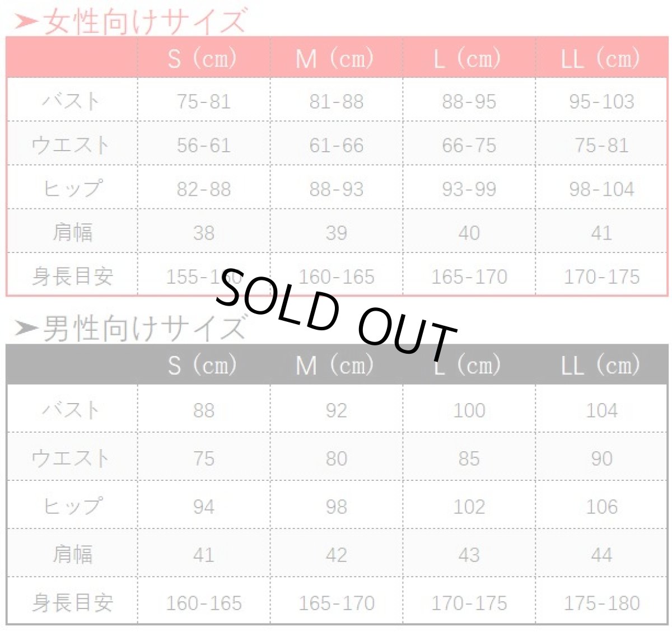Select the gray table's LL (cm) header
Image resolution: width=672 pixels, height=632 pixels.
coord(601,366)
